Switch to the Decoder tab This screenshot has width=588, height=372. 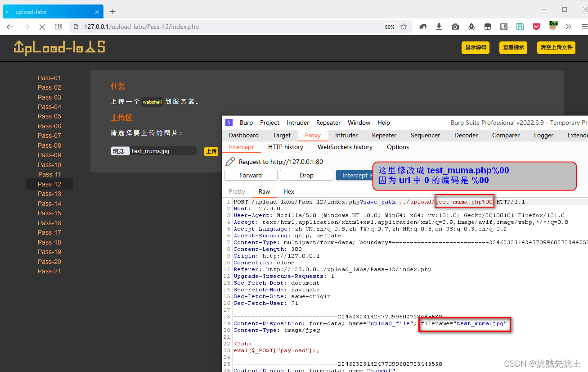pos(466,135)
